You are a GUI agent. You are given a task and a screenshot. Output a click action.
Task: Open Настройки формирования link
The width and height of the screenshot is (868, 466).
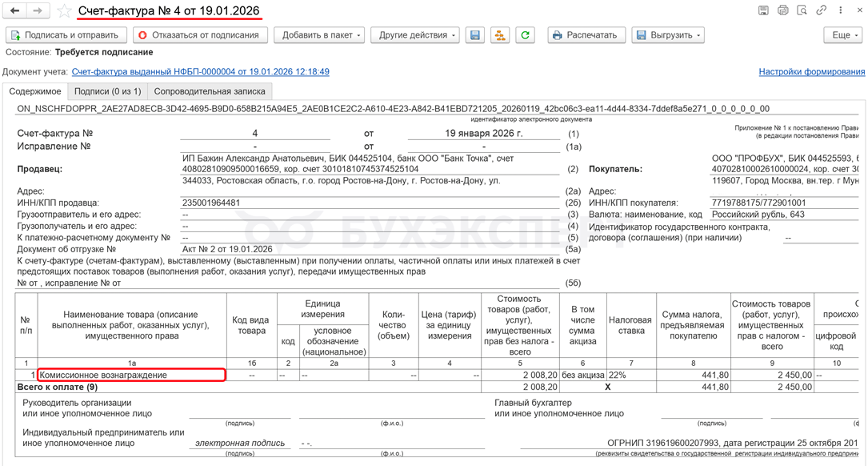point(811,71)
